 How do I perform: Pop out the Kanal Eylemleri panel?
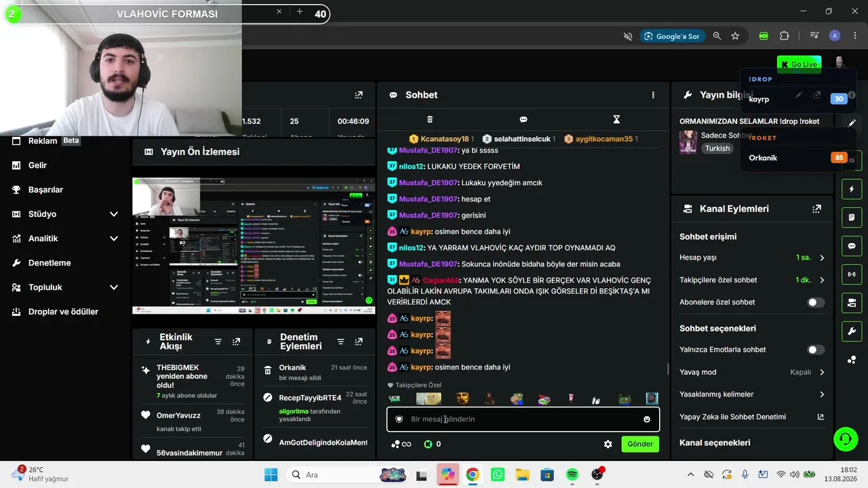coord(816,209)
